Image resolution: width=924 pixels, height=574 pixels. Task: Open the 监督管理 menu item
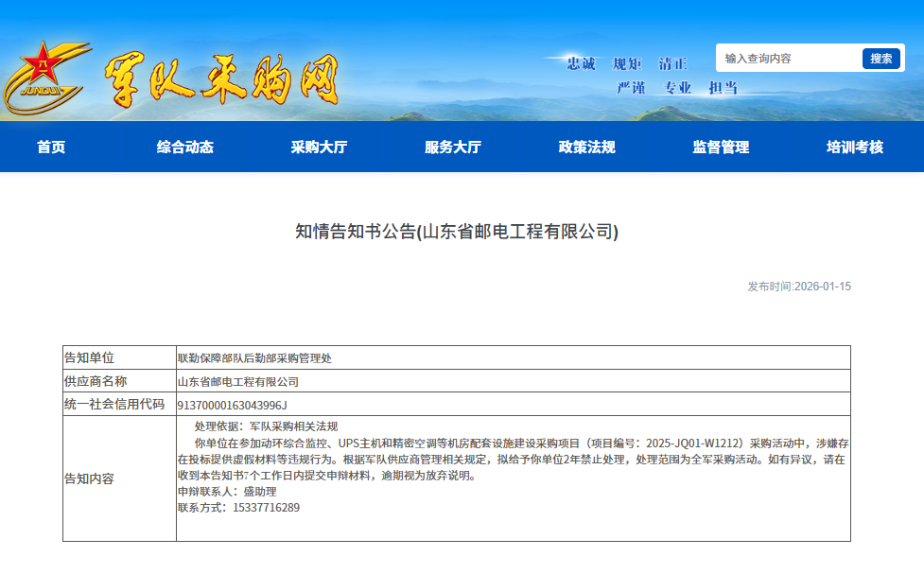(721, 148)
